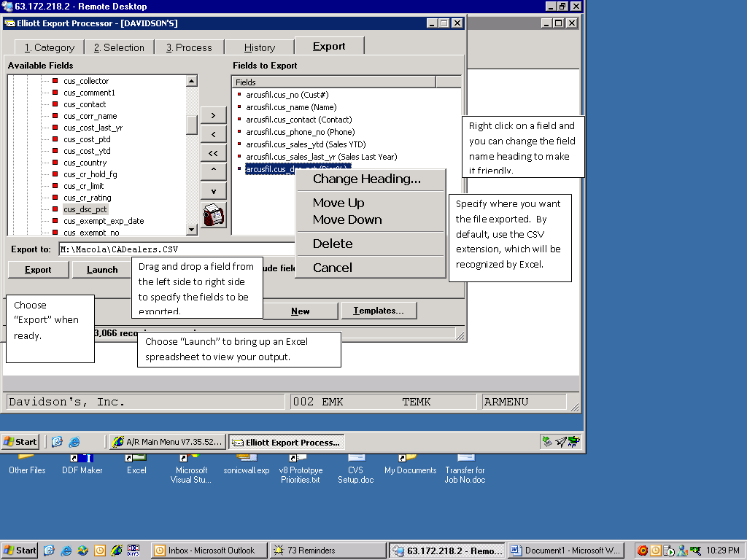Choose Move Down in the context menu
747x560 pixels.
click(x=347, y=219)
